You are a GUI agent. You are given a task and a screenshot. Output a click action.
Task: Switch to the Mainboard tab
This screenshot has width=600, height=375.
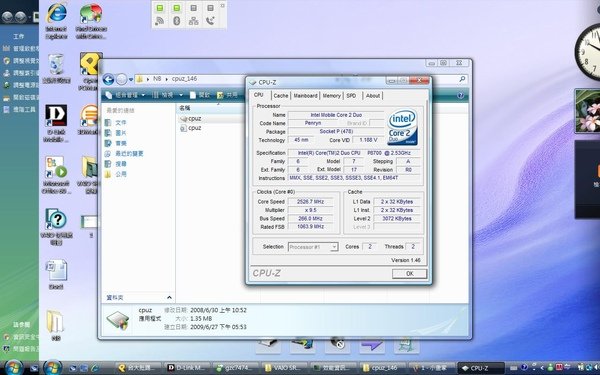[x=305, y=96]
